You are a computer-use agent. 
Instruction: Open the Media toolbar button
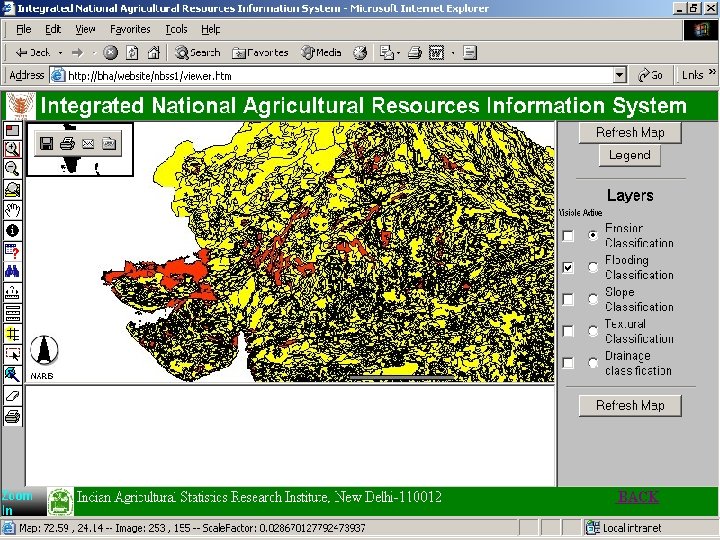[x=321, y=53]
